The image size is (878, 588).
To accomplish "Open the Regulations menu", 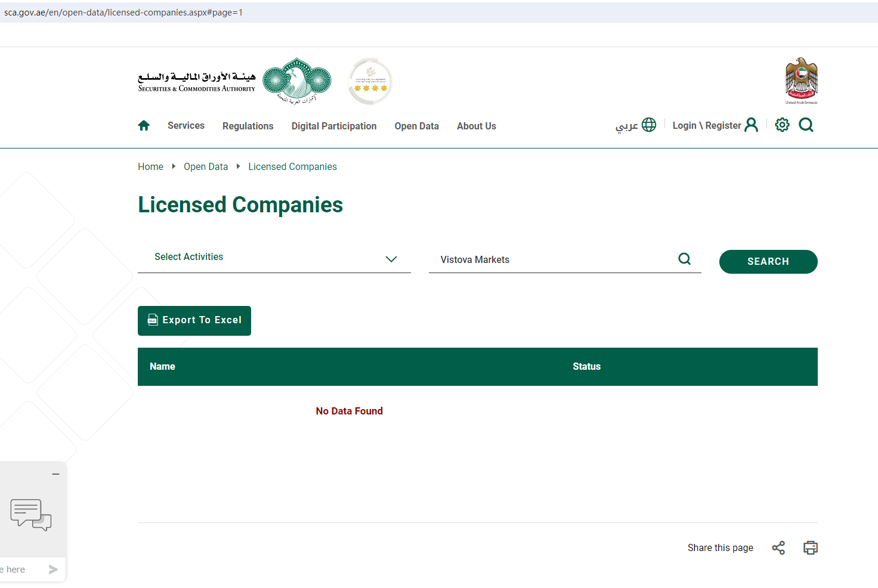I will (x=248, y=126).
